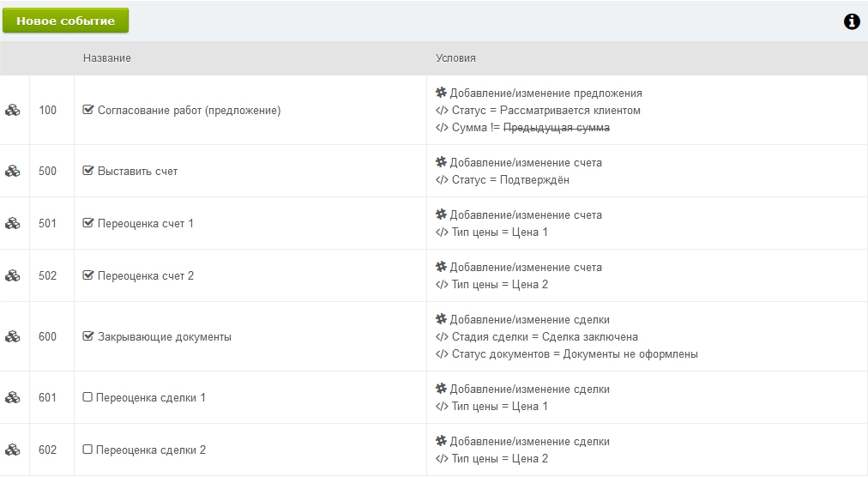868x477 pixels.
Task: Click the 'Условия' column header
Action: (455, 57)
